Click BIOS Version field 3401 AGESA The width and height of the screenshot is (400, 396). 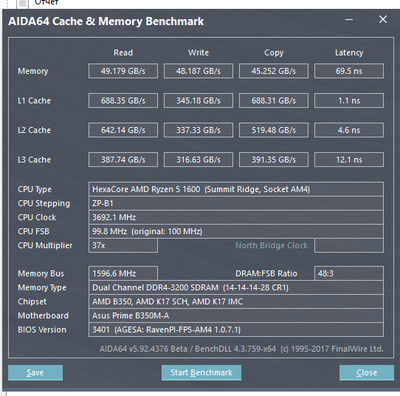(236, 330)
